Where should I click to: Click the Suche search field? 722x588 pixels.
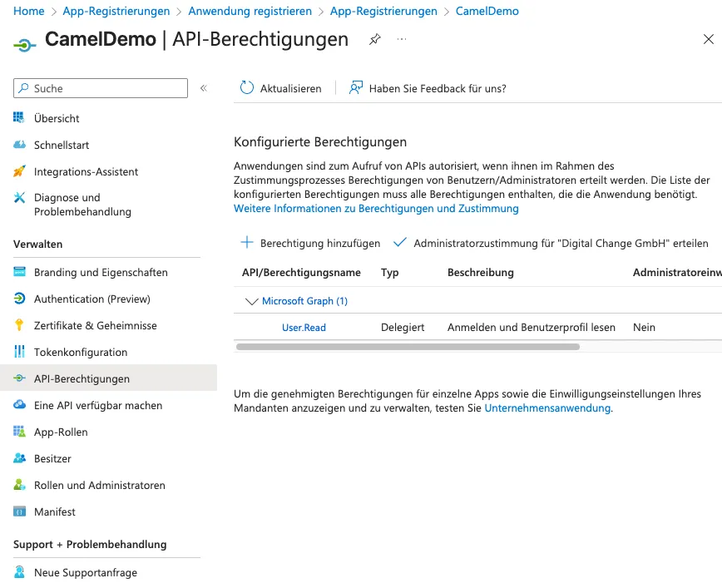pos(101,88)
